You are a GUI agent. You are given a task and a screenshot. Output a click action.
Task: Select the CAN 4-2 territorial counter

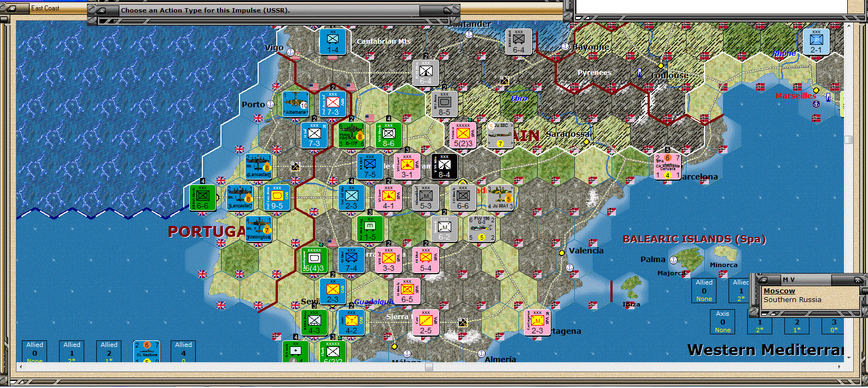click(x=351, y=322)
